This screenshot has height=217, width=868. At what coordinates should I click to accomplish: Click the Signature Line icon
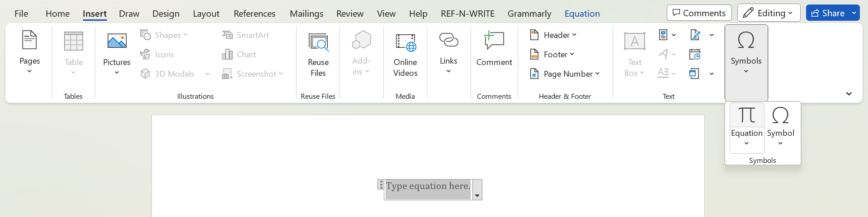[x=696, y=35]
